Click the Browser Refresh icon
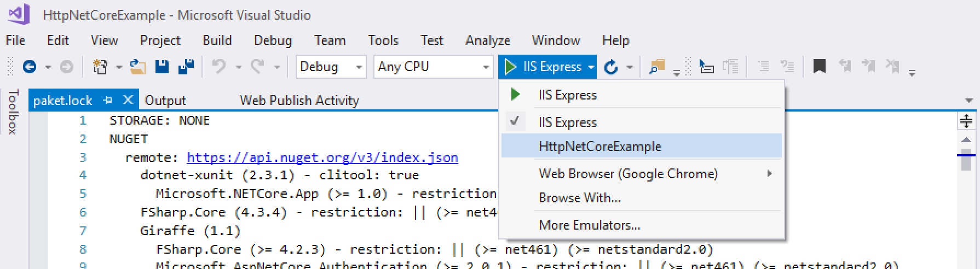This screenshot has height=269, width=980. 611,67
